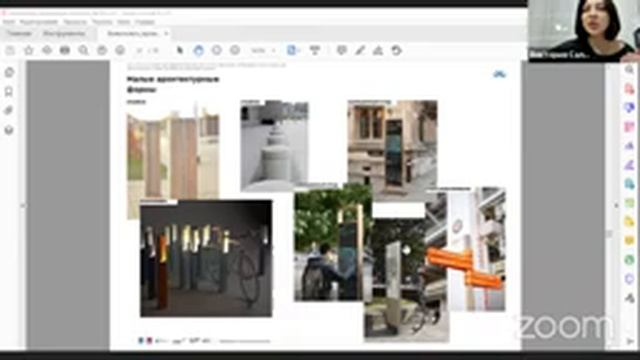Switch to the Tools tab

tap(64, 33)
